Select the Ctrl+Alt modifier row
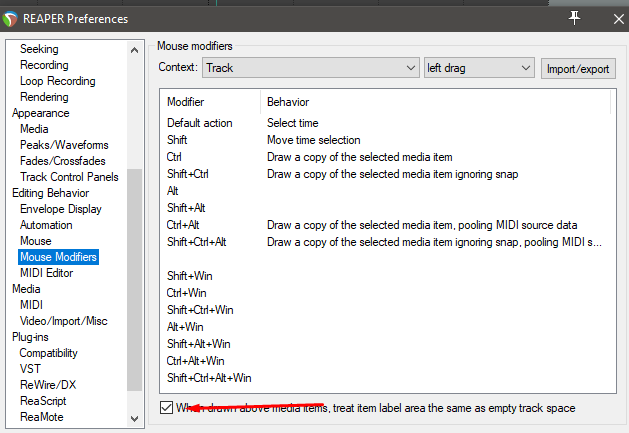Image resolution: width=629 pixels, height=433 pixels. click(x=388, y=225)
